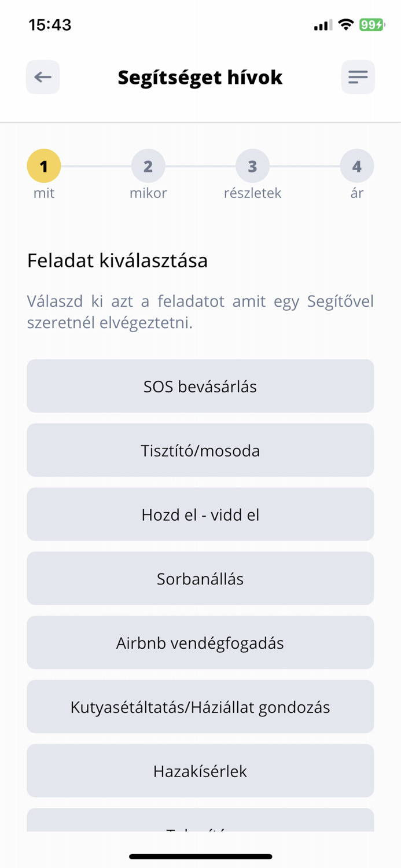Click the back arrow icon
The width and height of the screenshot is (401, 868).
(42, 77)
